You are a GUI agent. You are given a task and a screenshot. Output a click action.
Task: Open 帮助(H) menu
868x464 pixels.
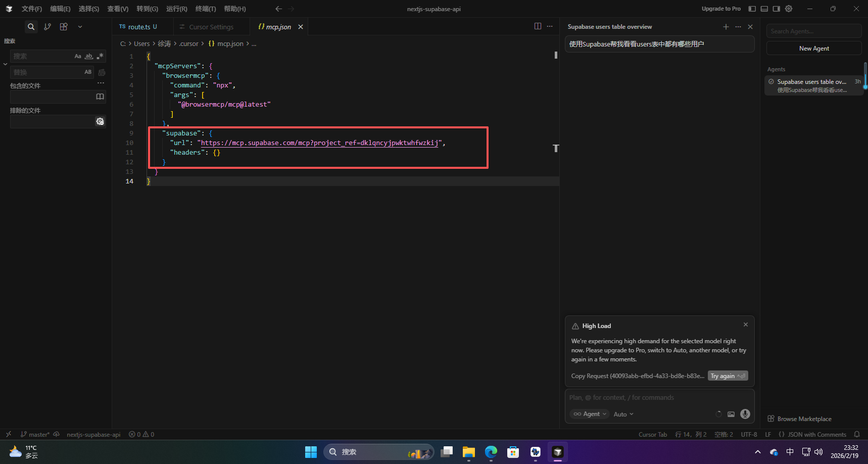click(235, 9)
